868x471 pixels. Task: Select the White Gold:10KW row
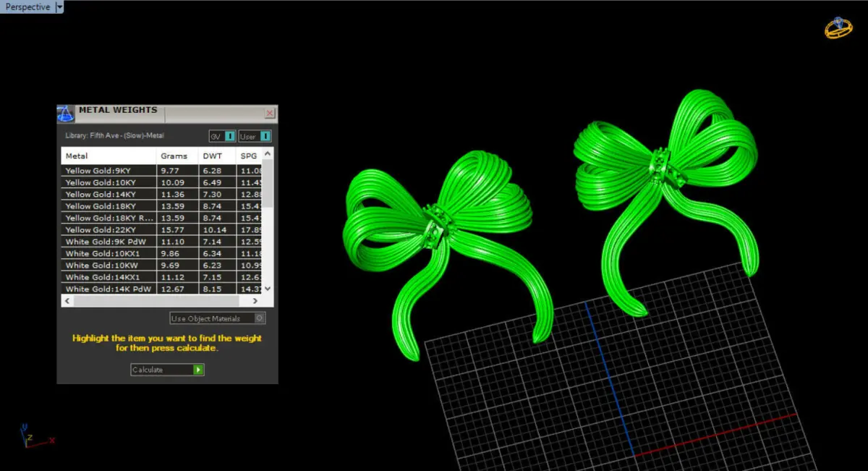point(161,266)
